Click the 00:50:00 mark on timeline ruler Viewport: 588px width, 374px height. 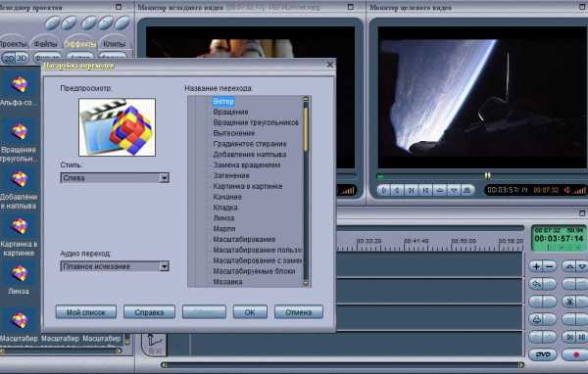(x=464, y=241)
